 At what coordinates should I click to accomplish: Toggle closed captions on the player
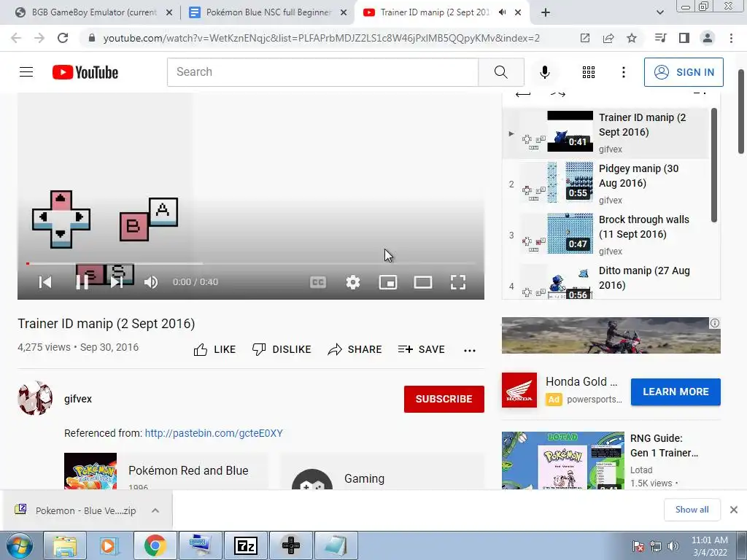click(318, 282)
